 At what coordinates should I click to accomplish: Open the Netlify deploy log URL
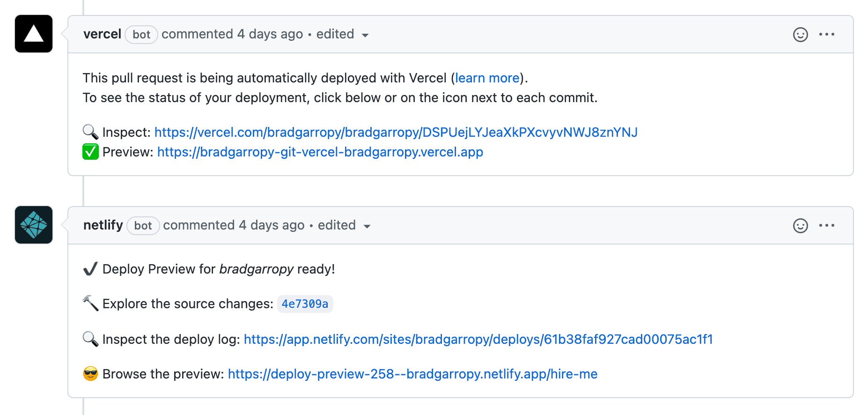[x=478, y=340]
